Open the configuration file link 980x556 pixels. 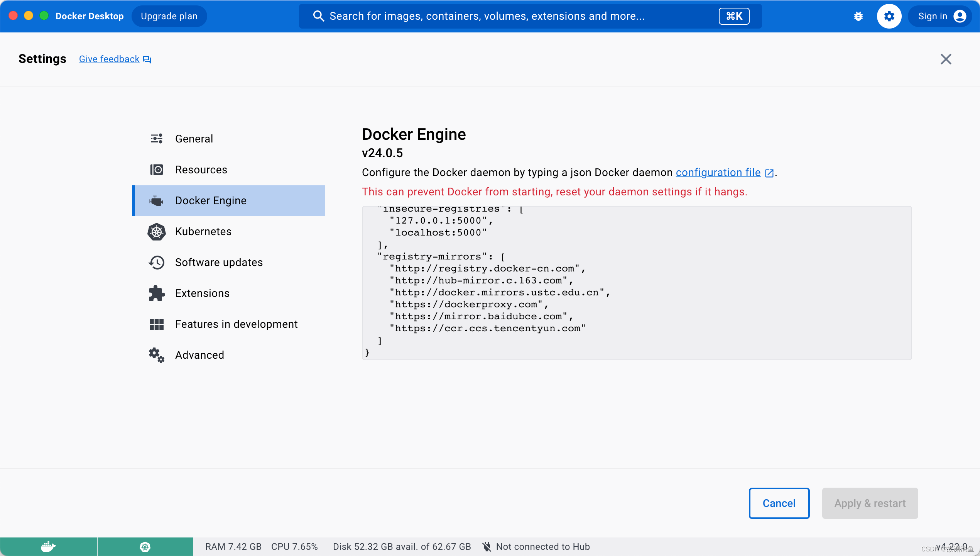click(x=718, y=173)
